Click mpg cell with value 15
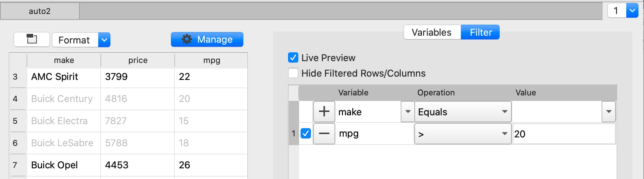Image resolution: width=644 pixels, height=179 pixels. click(x=211, y=121)
